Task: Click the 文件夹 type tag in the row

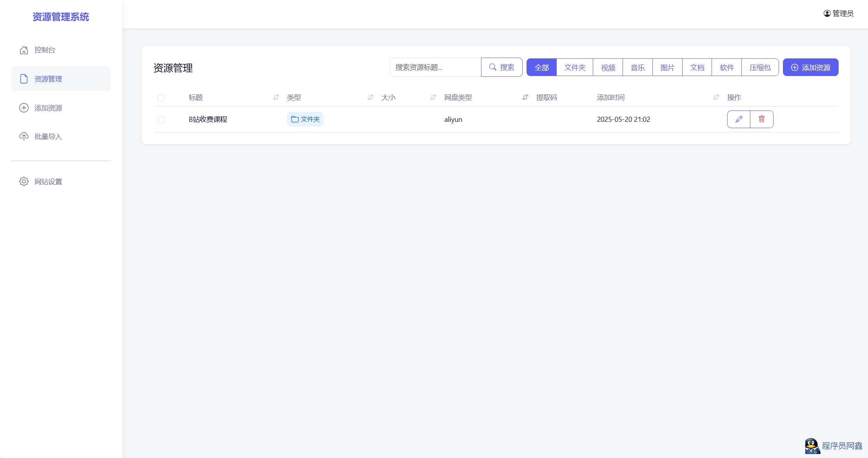Action: pos(305,119)
